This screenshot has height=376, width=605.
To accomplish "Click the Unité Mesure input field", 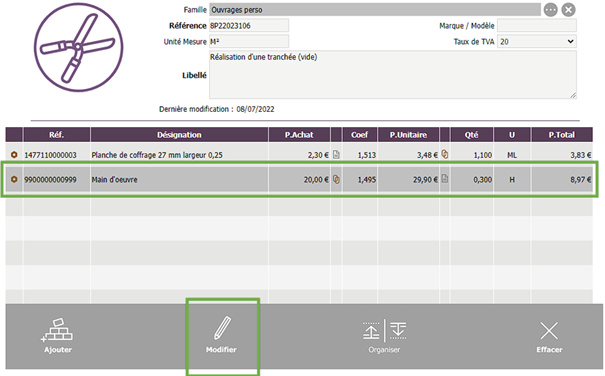I will point(249,42).
